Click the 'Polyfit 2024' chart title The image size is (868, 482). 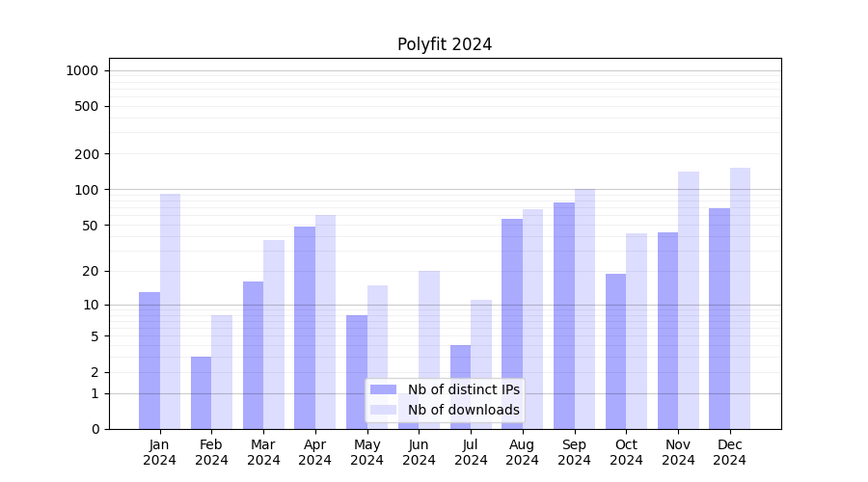tap(445, 44)
